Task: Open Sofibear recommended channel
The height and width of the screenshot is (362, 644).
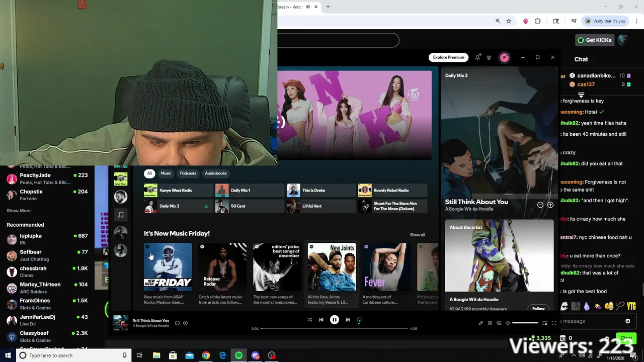Action: [47, 255]
